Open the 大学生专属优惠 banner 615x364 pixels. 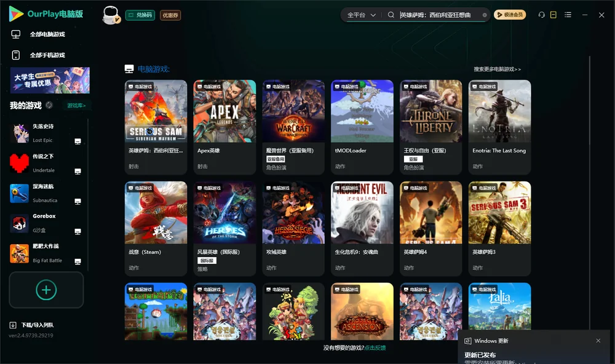50,81
